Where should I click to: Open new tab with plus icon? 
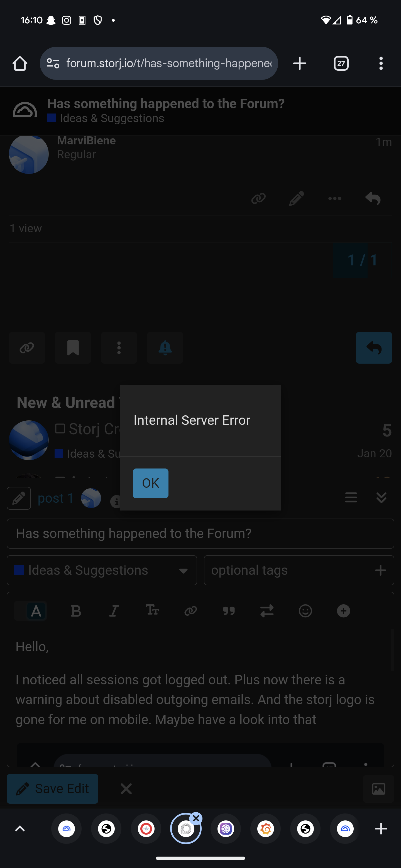(299, 63)
